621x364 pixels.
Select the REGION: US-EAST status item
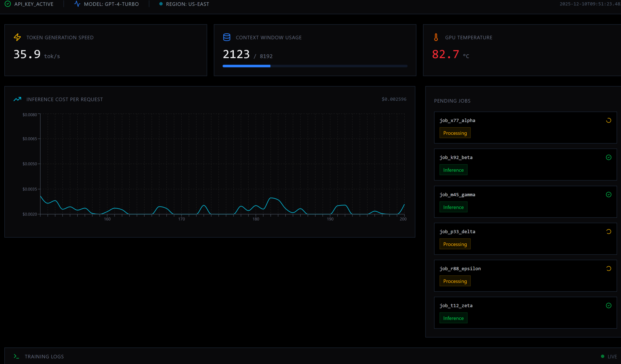[187, 4]
